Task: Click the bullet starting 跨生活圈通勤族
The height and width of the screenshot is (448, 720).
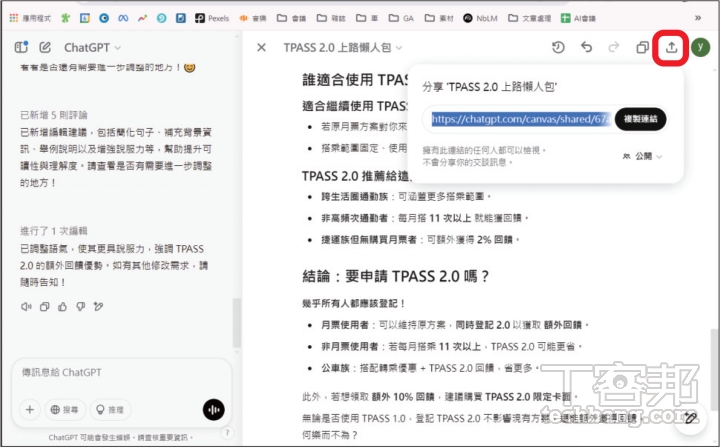Action: [406, 196]
